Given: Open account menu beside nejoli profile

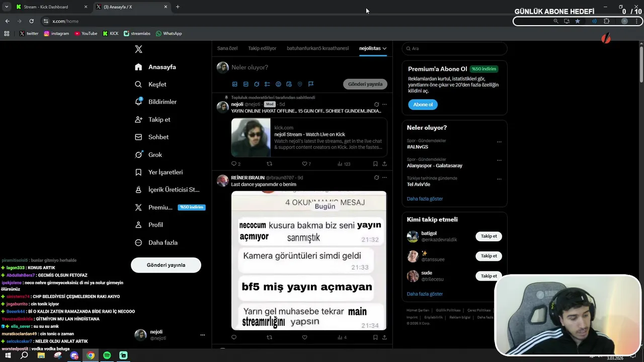Looking at the screenshot, I should (203, 335).
